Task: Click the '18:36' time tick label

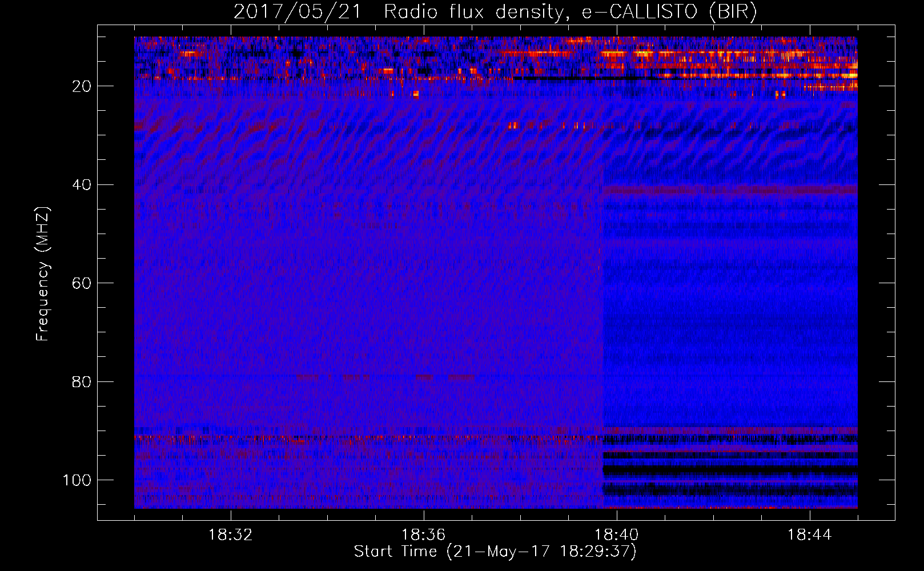Action: 424,535
